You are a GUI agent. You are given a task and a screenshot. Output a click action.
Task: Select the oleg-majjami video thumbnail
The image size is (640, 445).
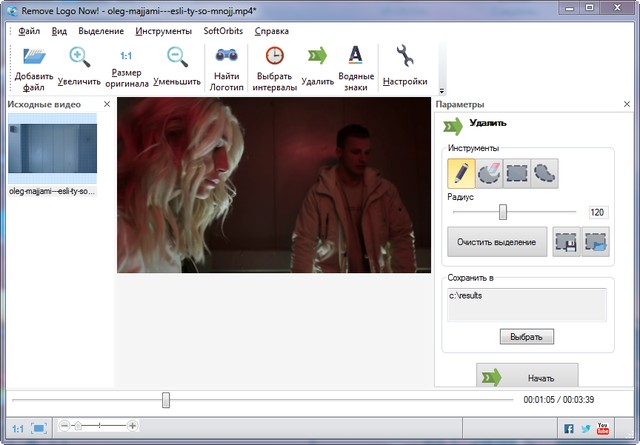(53, 149)
